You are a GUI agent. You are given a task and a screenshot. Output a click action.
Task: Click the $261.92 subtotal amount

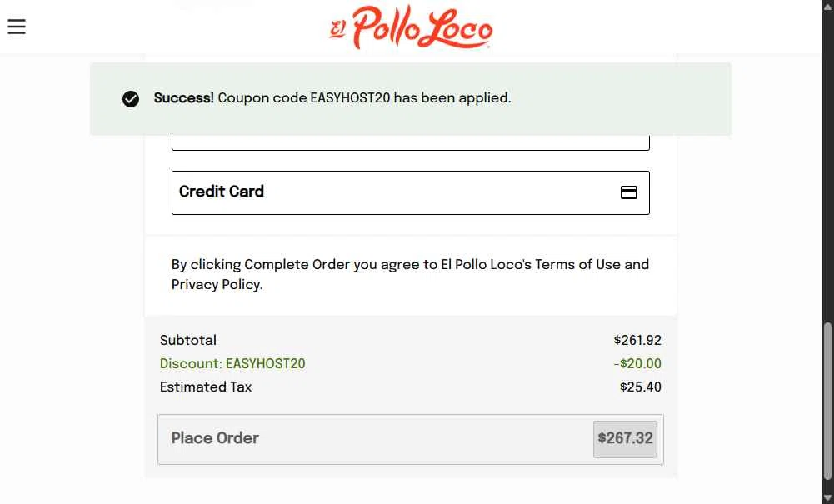coord(637,340)
